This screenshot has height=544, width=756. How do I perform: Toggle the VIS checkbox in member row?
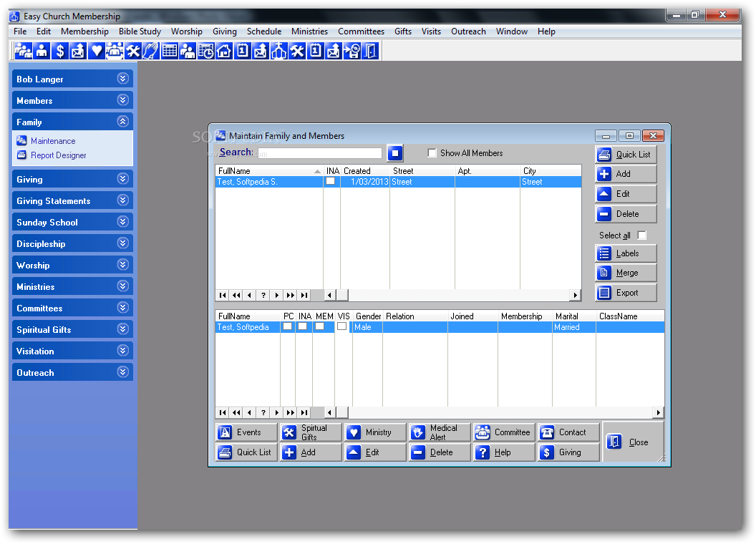(341, 326)
